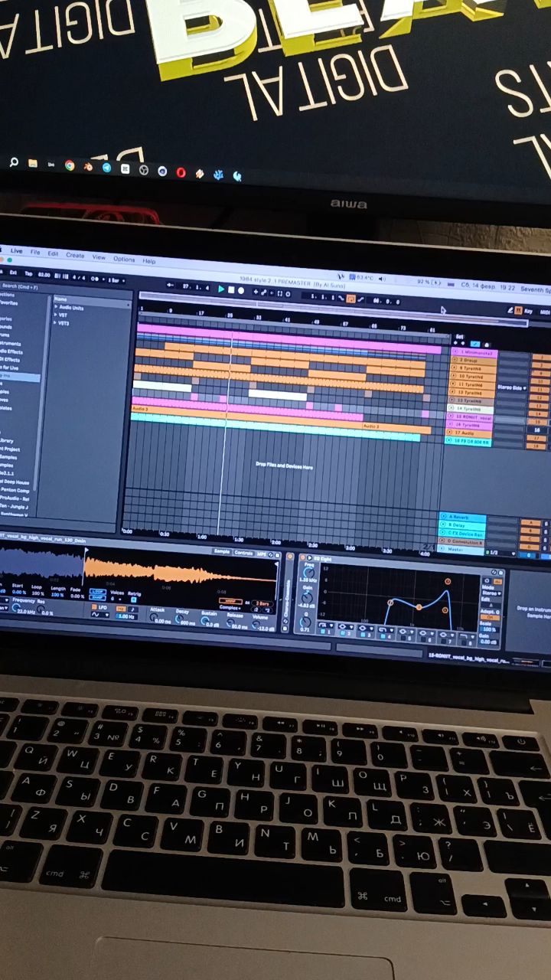
Task: Open the Live application menu
Action: 16,251
